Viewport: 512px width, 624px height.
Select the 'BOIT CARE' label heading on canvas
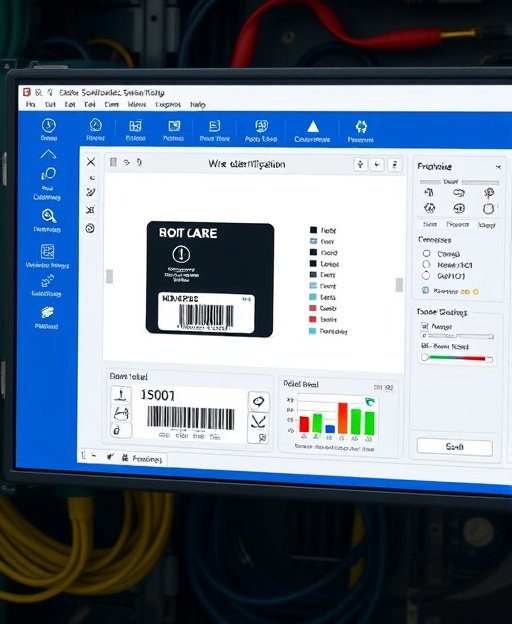188,233
